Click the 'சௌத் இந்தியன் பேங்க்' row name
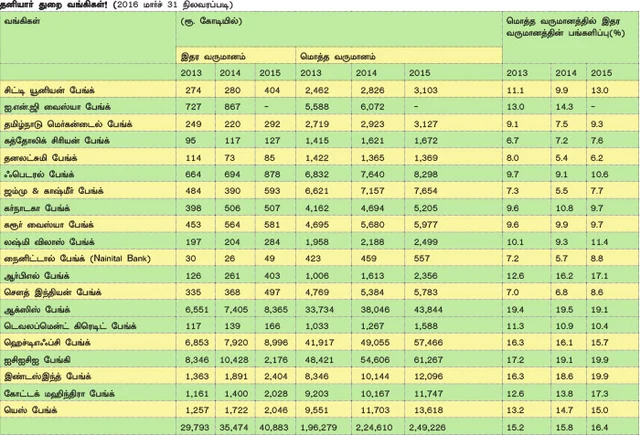Viewport: 640px width, 435px height. click(x=53, y=293)
